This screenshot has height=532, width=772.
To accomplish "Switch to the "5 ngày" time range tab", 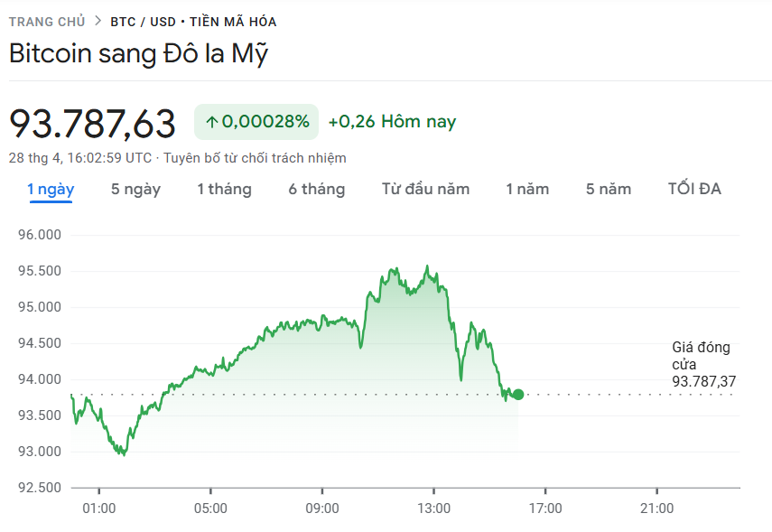I will 135,189.
